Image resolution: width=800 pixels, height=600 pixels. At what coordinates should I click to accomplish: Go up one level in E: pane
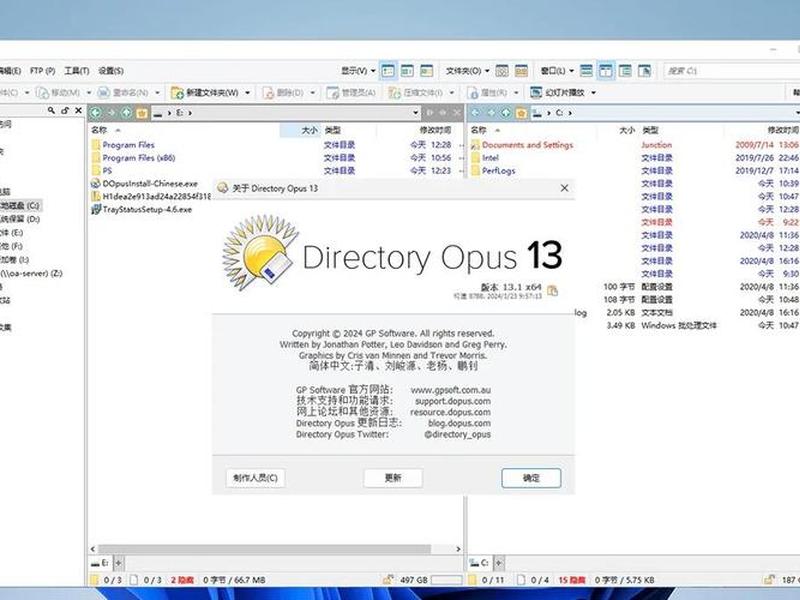coord(127,113)
